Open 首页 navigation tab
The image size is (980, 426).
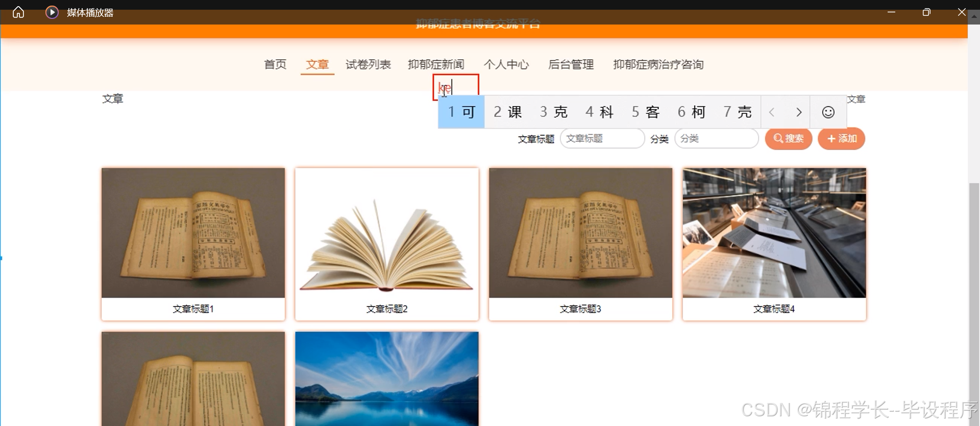(x=275, y=64)
